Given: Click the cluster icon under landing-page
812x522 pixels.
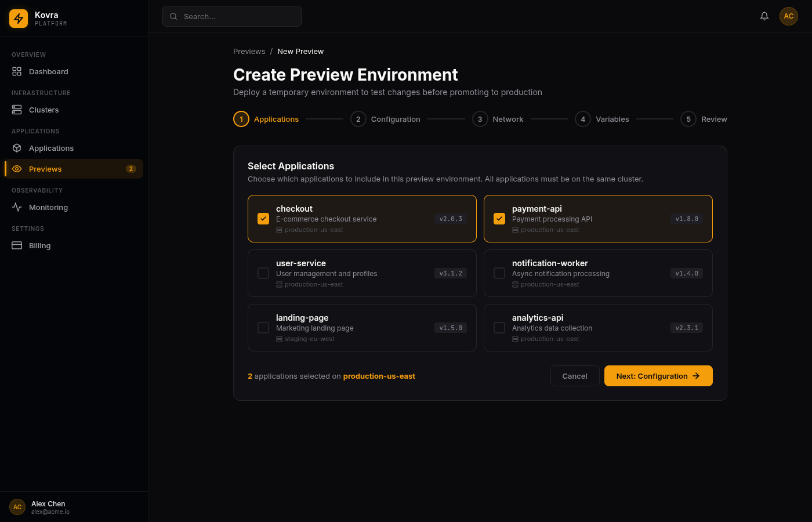Looking at the screenshot, I should point(279,339).
